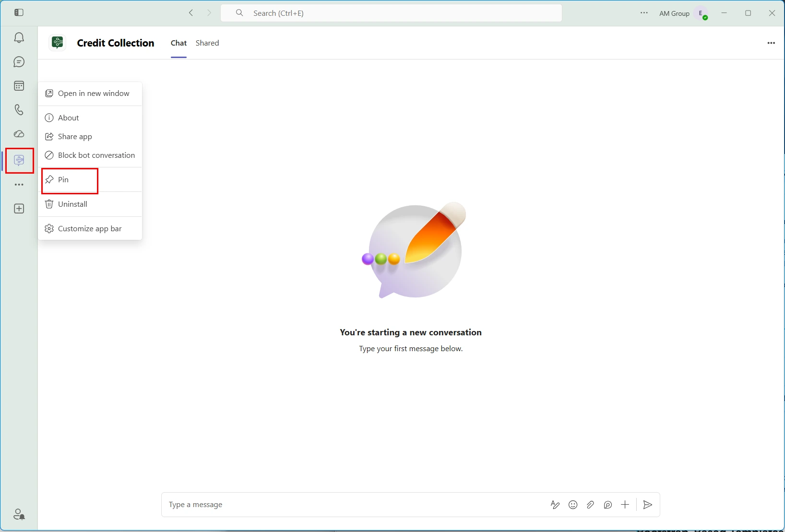The width and height of the screenshot is (785, 532).
Task: Switch to the Shared tab
Action: click(207, 43)
